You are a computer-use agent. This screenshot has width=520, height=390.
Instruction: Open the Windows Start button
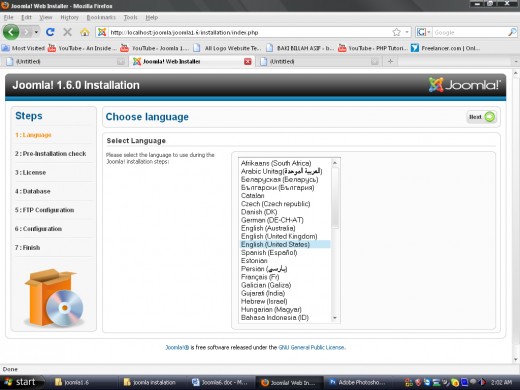tap(23, 382)
